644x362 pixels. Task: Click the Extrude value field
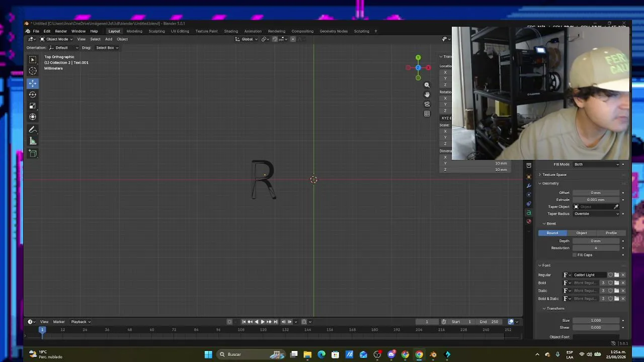tap(596, 200)
